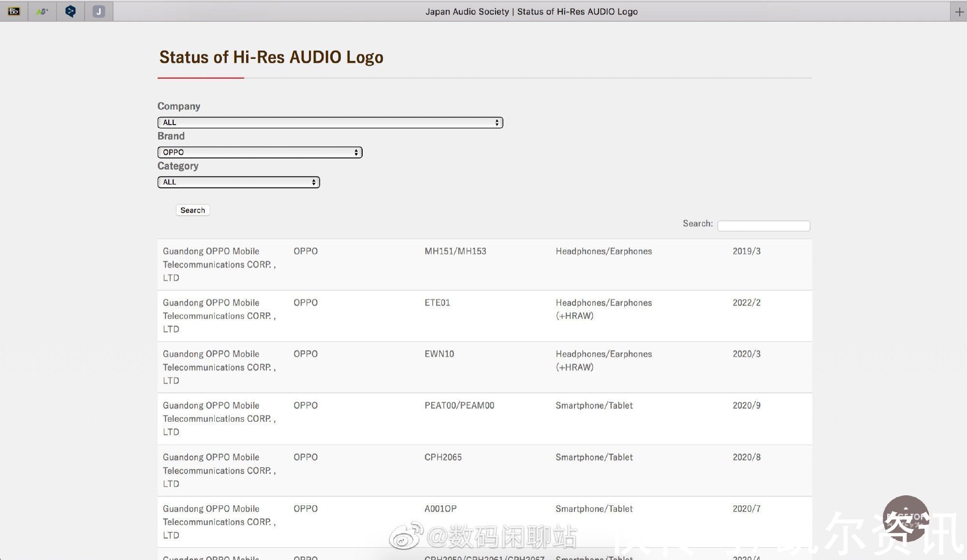The width and height of the screenshot is (967, 560).
Task: Click the add new tab icon
Action: [959, 11]
